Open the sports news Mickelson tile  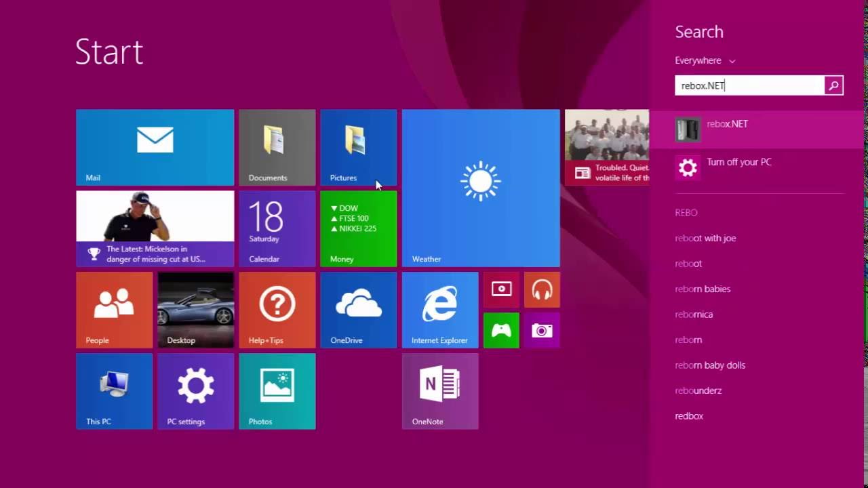tap(155, 228)
